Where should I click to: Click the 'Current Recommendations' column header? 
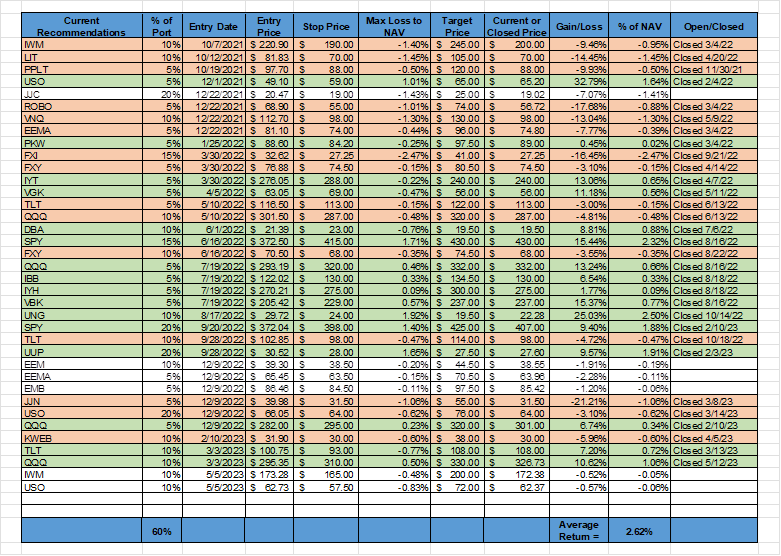click(x=82, y=26)
